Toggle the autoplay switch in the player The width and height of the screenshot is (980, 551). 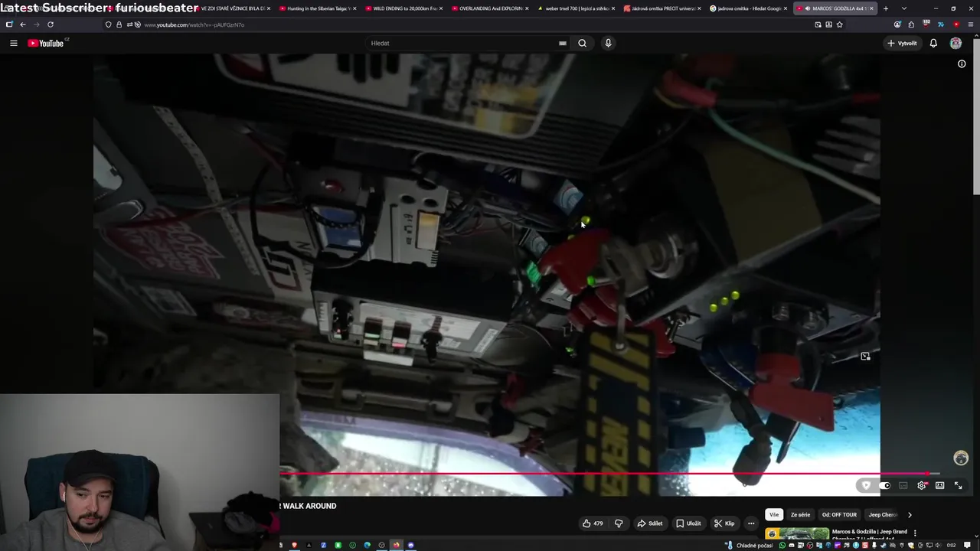pos(884,485)
